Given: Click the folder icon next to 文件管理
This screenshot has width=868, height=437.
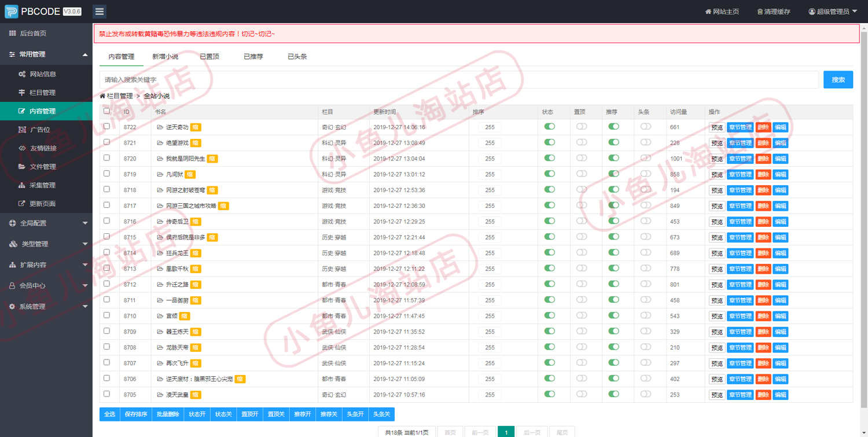Looking at the screenshot, I should [22, 167].
